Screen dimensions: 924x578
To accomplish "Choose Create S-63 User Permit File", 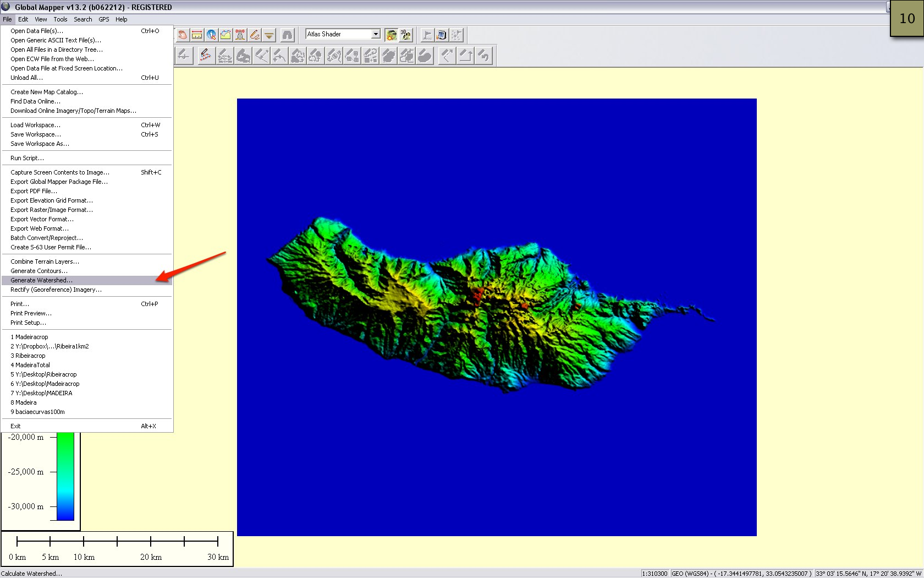I will tap(87, 247).
